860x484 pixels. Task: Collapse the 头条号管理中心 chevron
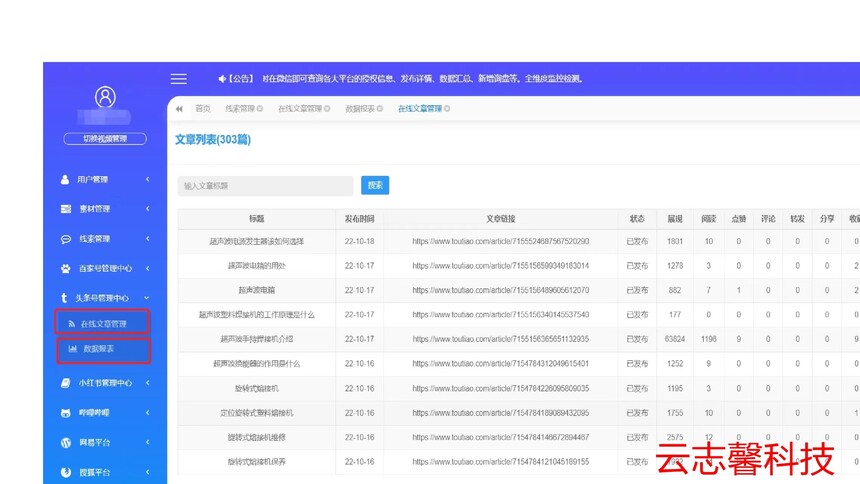147,298
